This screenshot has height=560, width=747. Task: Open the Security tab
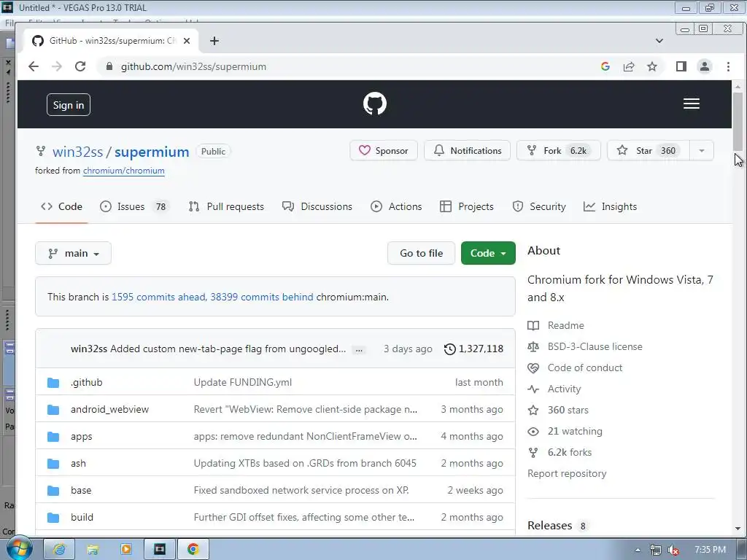tap(539, 206)
